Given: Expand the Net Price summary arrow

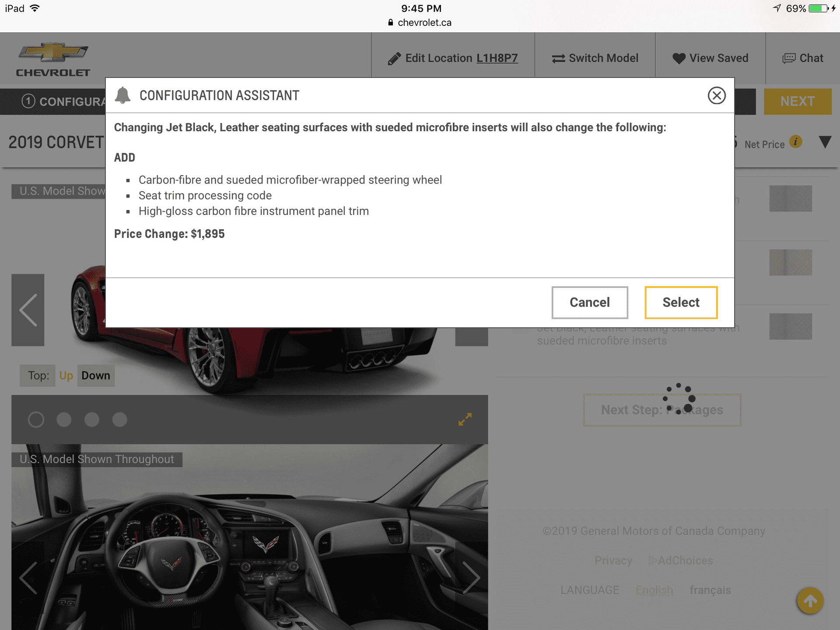Looking at the screenshot, I should [x=825, y=142].
